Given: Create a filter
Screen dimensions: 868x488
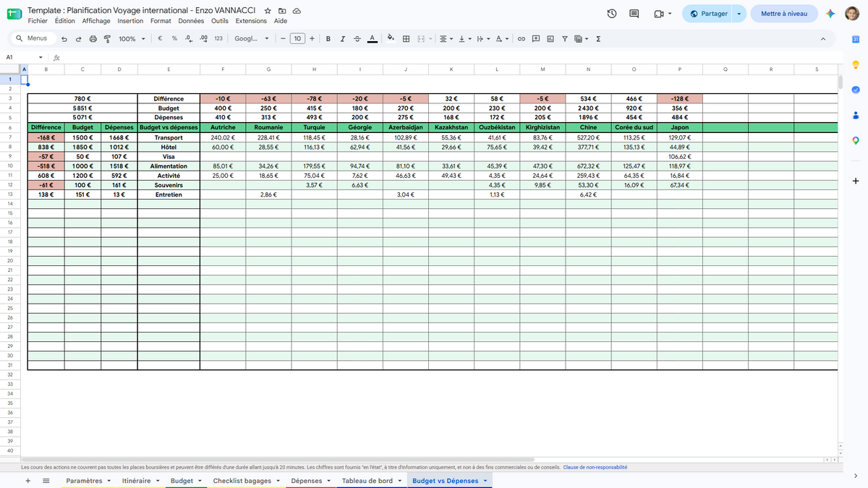Looking at the screenshot, I should [565, 39].
